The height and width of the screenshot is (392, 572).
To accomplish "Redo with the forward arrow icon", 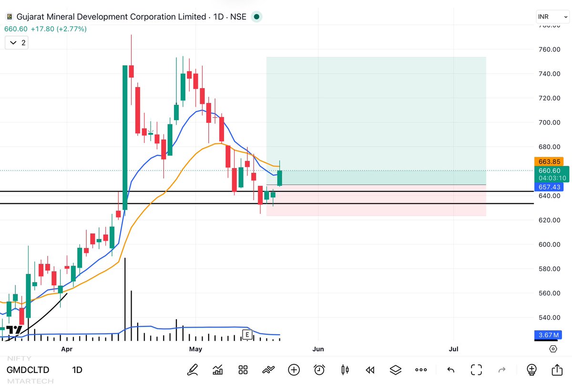I will coord(501,370).
